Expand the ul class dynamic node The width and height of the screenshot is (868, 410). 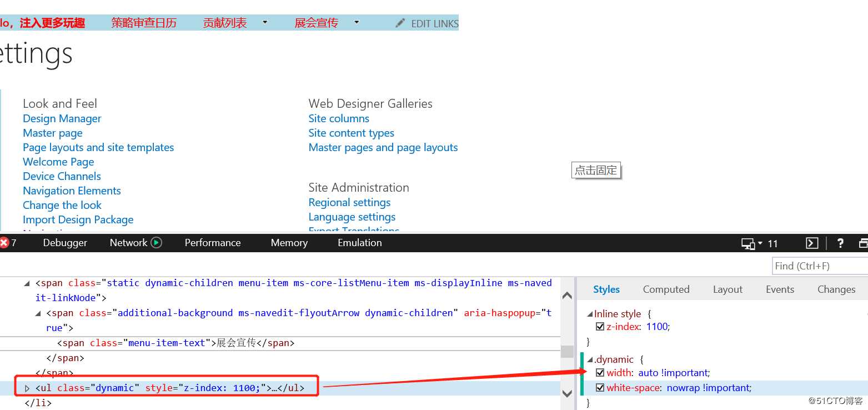click(x=27, y=388)
